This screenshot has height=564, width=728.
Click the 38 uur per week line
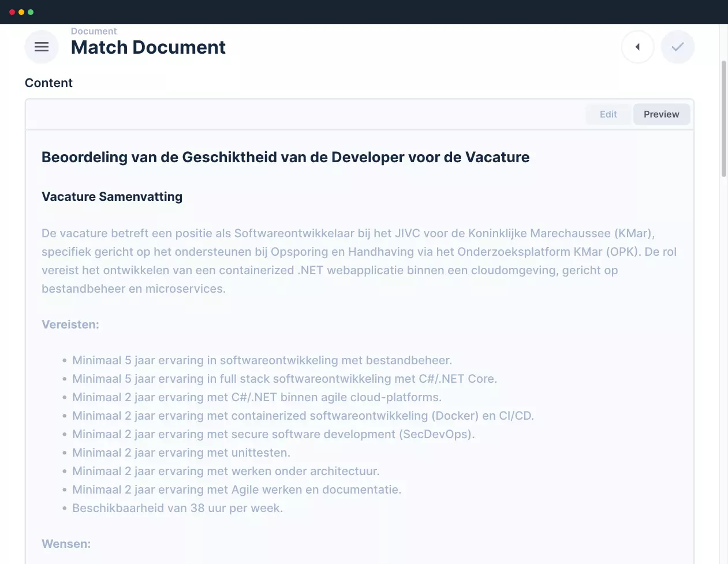tap(177, 508)
